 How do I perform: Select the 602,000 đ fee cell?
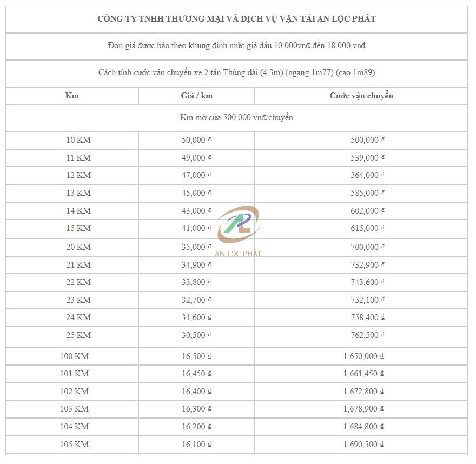point(367,211)
